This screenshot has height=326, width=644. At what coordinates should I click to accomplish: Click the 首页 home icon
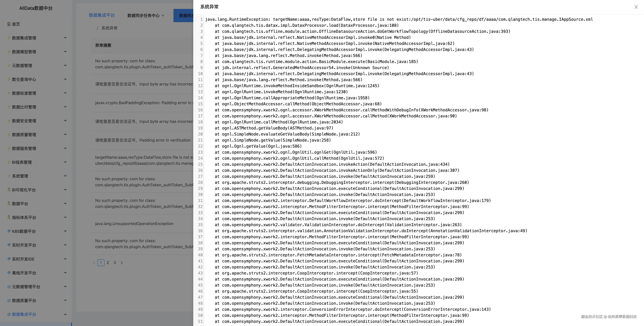[9, 24]
